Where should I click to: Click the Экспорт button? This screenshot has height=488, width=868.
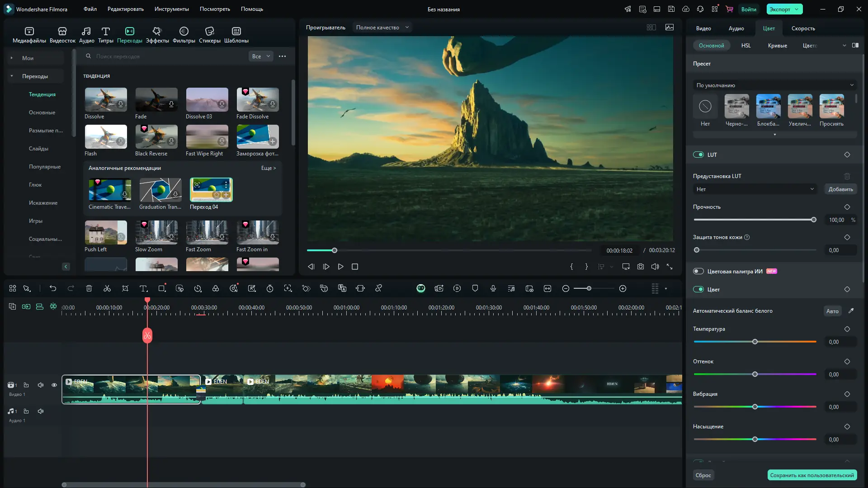pyautogui.click(x=780, y=9)
